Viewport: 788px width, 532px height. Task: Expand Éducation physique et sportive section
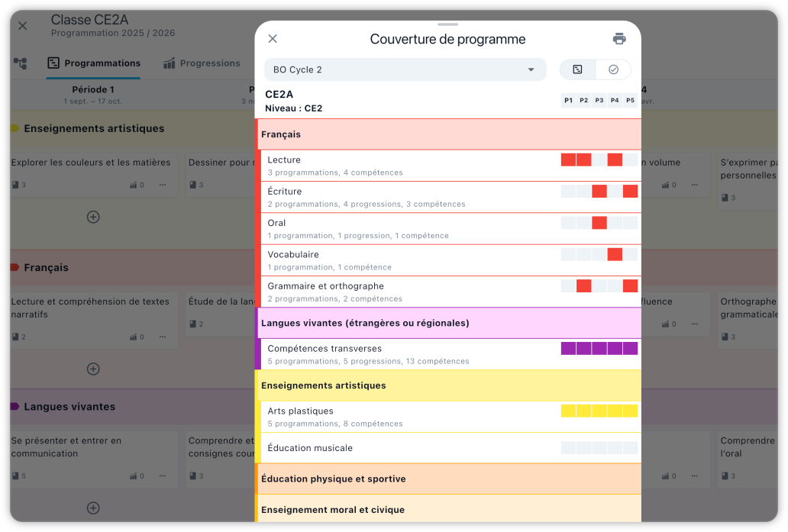448,479
